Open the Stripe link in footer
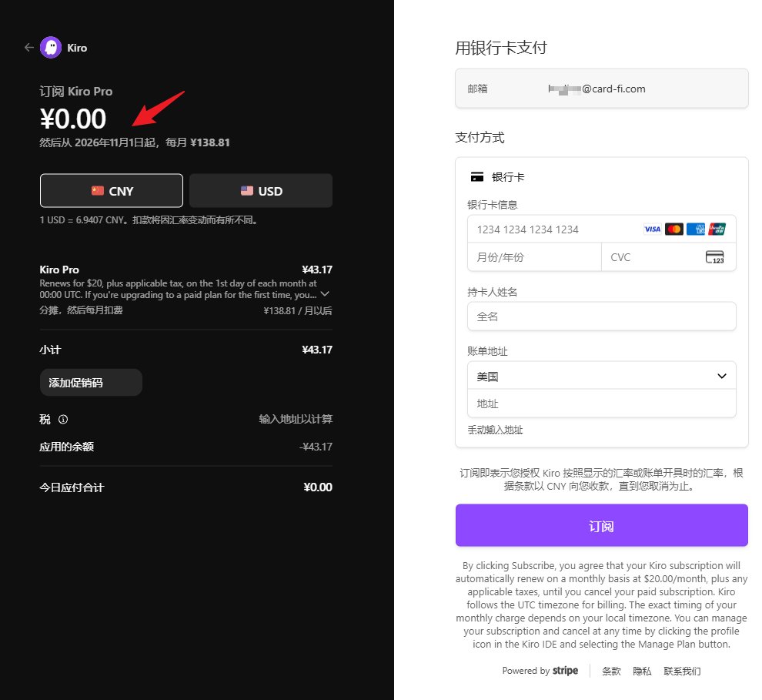Viewport: 762px width, 700px height. (540, 671)
